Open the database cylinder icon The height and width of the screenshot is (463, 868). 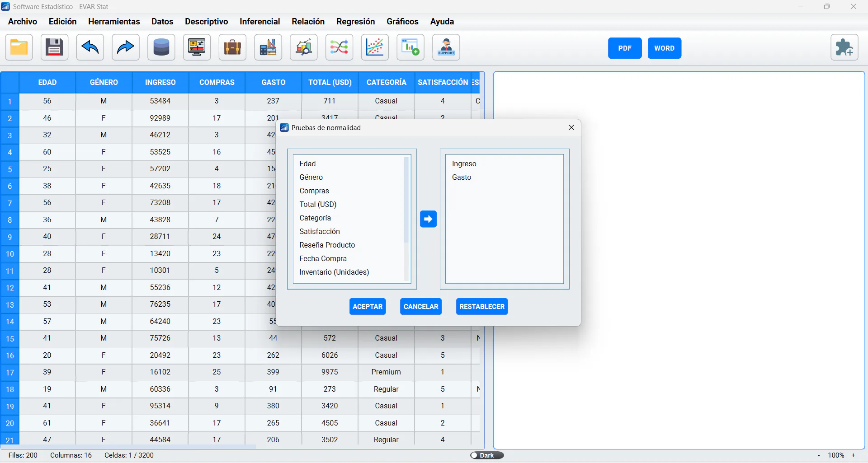tap(161, 47)
